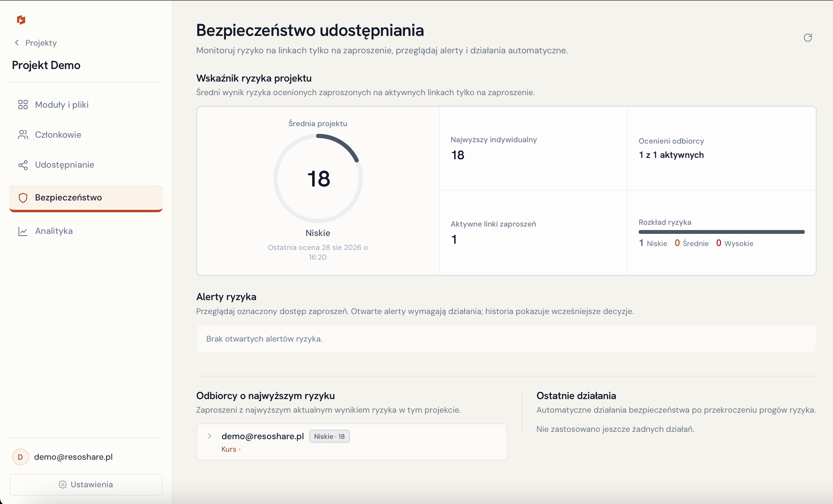The width and height of the screenshot is (833, 504).
Task: Click the Projekt Demo project title
Action: pyautogui.click(x=46, y=65)
